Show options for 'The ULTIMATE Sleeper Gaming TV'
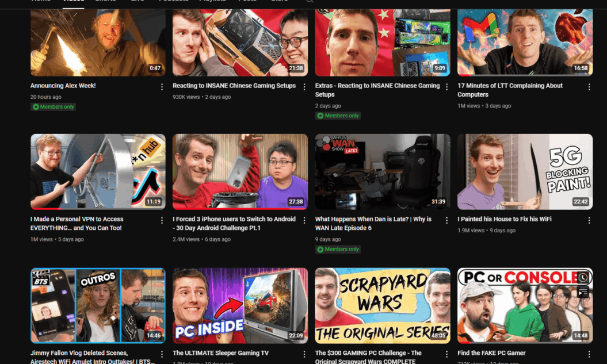Viewport: 607px width, 364px height. pyautogui.click(x=304, y=354)
